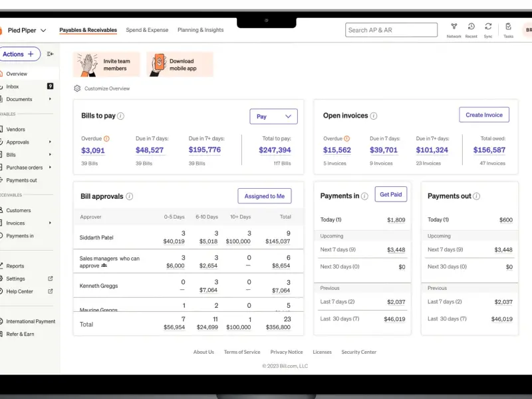Viewport: 532px width, 399px height.
Task: Click the Download mobile app phone illustration
Action: point(158,65)
